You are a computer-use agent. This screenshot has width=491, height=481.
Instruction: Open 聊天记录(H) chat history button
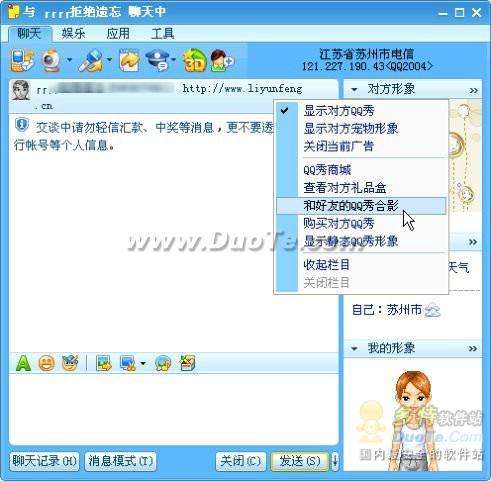44,461
